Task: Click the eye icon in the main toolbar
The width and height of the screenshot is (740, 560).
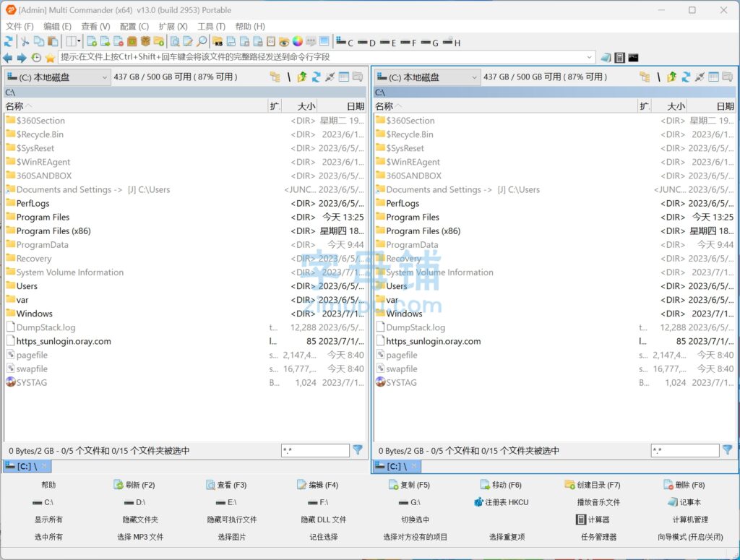Action: point(283,42)
